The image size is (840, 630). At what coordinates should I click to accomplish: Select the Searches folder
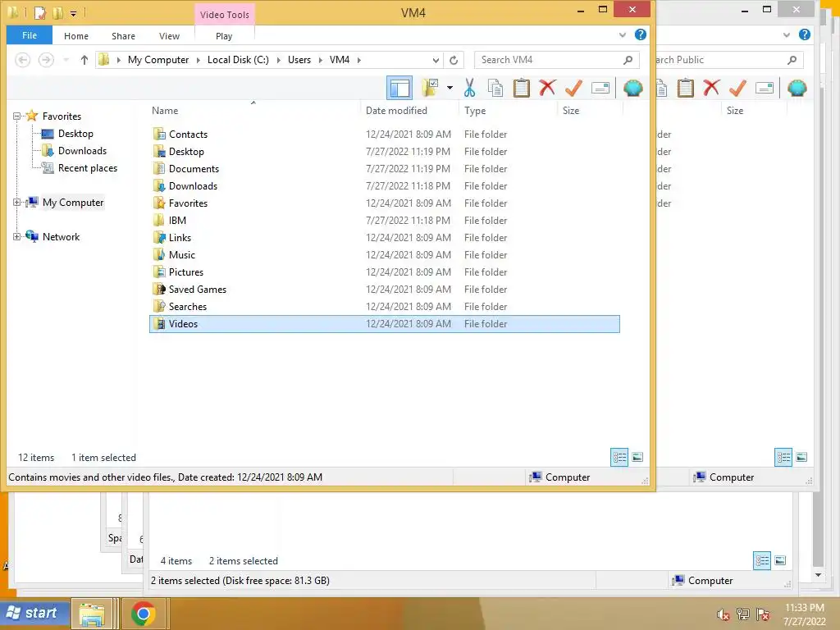pyautogui.click(x=385, y=307)
